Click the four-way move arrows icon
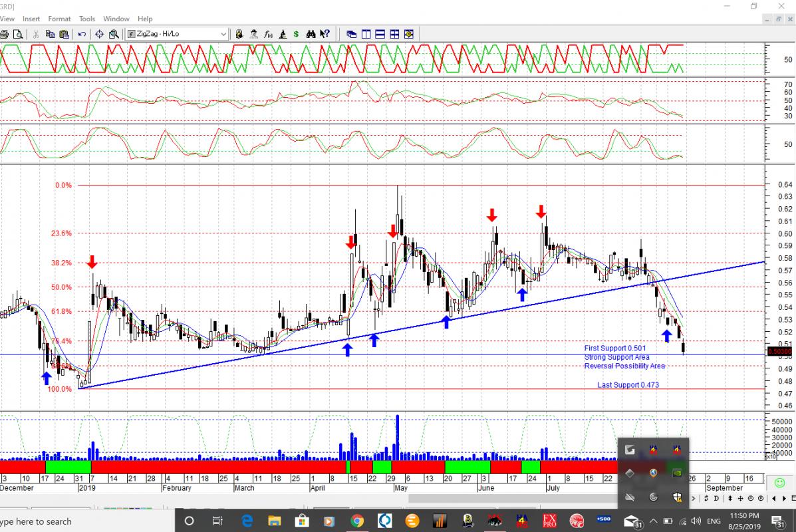This screenshot has width=796, height=532. [x=740, y=499]
